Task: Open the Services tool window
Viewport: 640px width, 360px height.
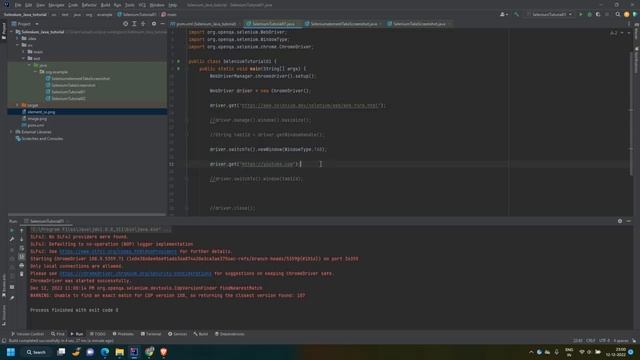Action: click(x=178, y=334)
